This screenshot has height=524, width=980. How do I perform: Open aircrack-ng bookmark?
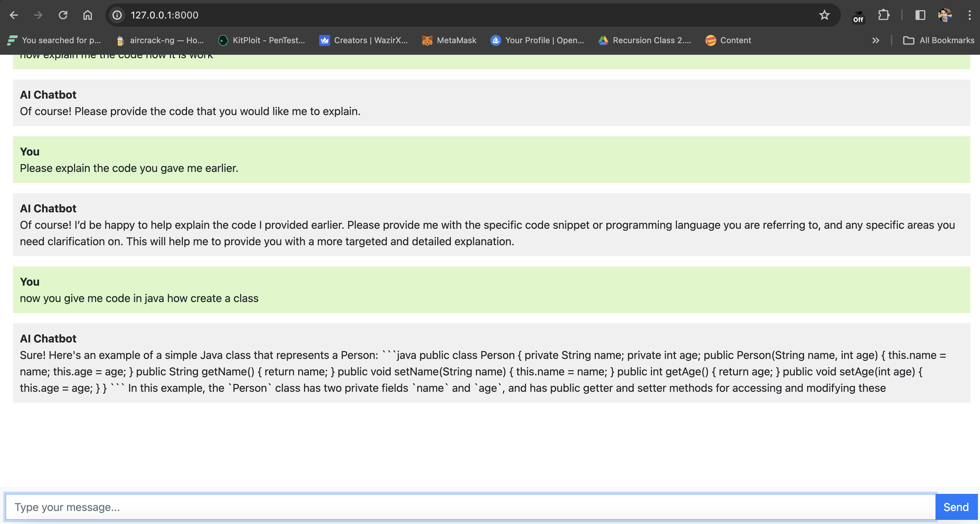(160, 40)
